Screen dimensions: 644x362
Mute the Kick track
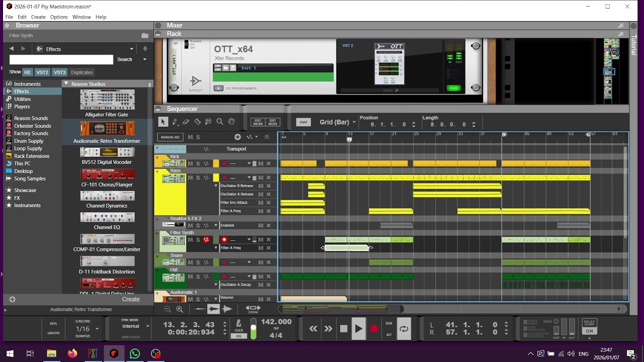190,163
